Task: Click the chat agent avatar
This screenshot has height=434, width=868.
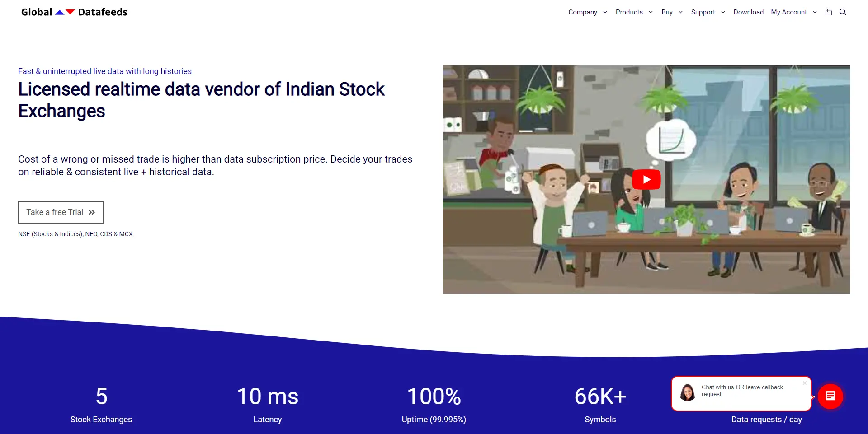Action: [x=688, y=392]
